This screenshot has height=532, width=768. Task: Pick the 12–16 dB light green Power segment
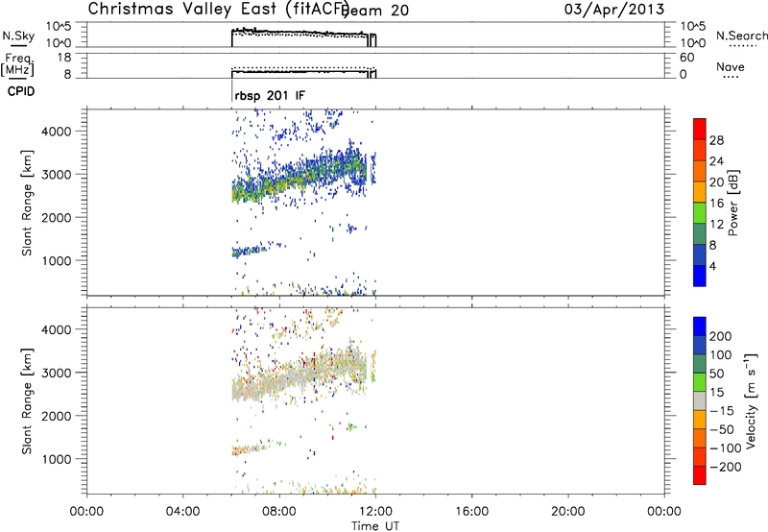point(700,213)
